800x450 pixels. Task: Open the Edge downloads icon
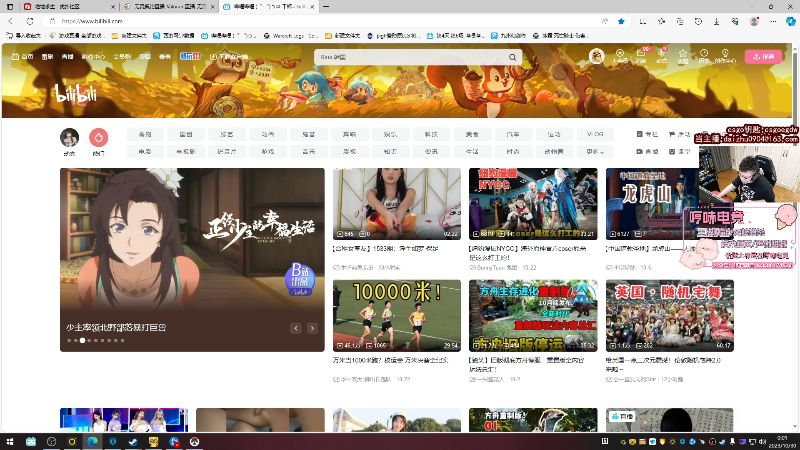pos(716,21)
